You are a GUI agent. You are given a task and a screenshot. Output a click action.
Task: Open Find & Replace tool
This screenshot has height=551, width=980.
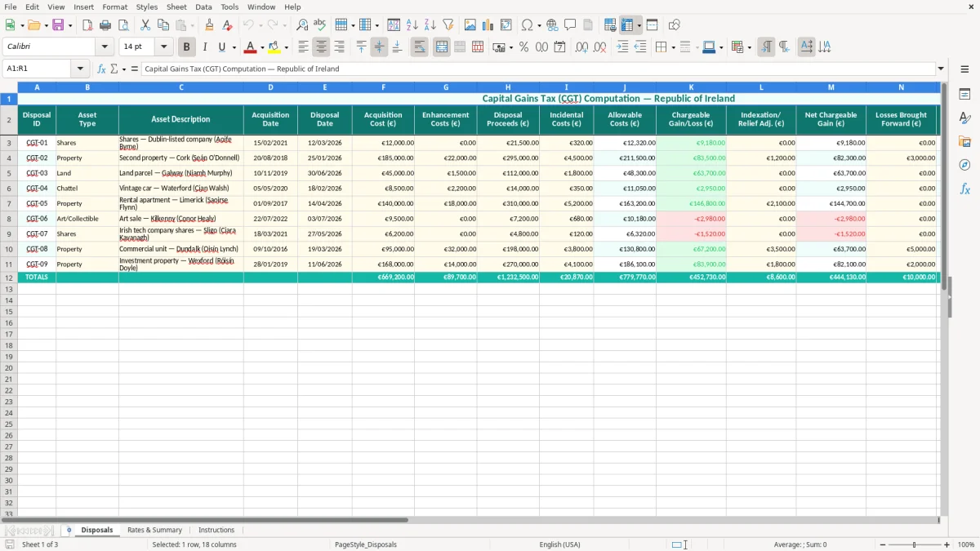(302, 25)
